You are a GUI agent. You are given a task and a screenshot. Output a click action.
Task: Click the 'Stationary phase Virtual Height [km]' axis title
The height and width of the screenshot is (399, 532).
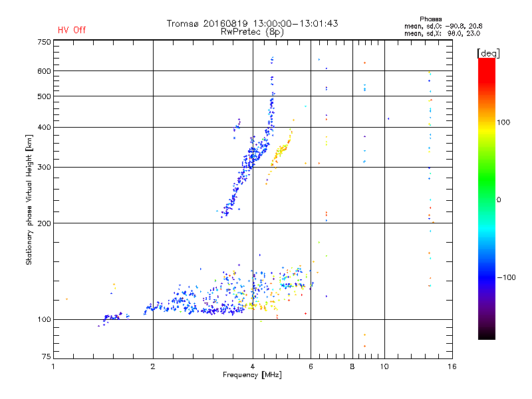pos(29,199)
